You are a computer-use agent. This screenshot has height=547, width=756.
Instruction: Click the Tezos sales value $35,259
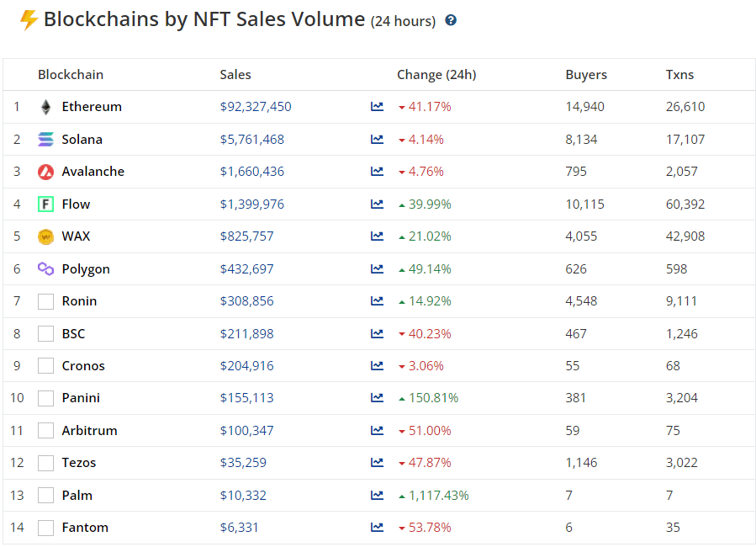(243, 463)
